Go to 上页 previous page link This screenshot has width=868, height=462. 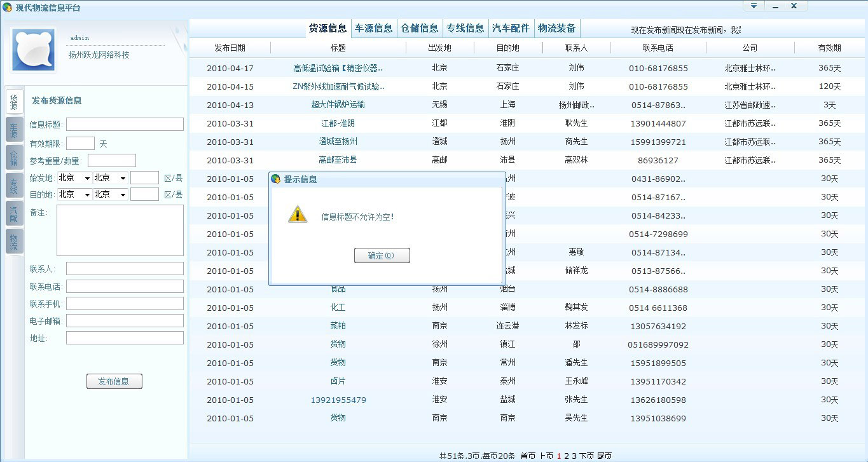point(546,456)
